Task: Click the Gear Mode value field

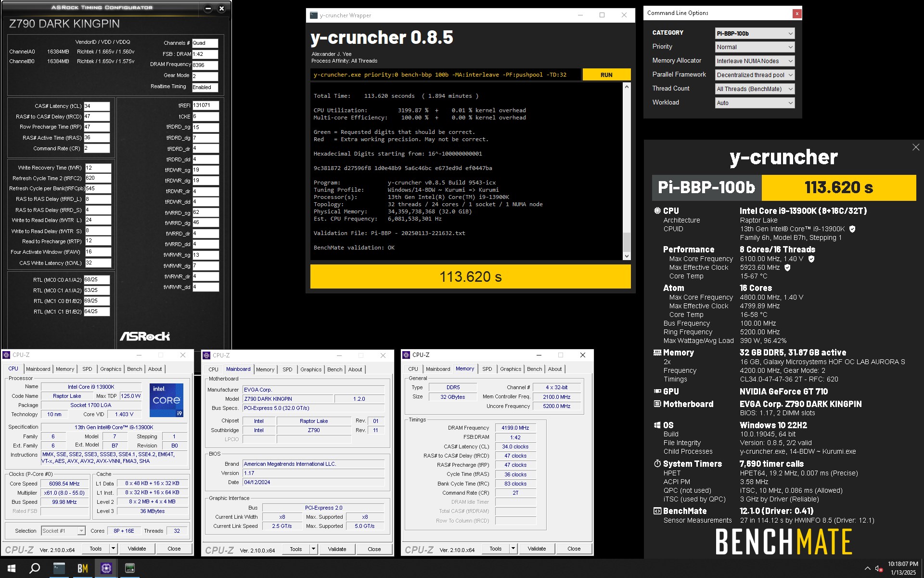Action: pyautogui.click(x=205, y=76)
